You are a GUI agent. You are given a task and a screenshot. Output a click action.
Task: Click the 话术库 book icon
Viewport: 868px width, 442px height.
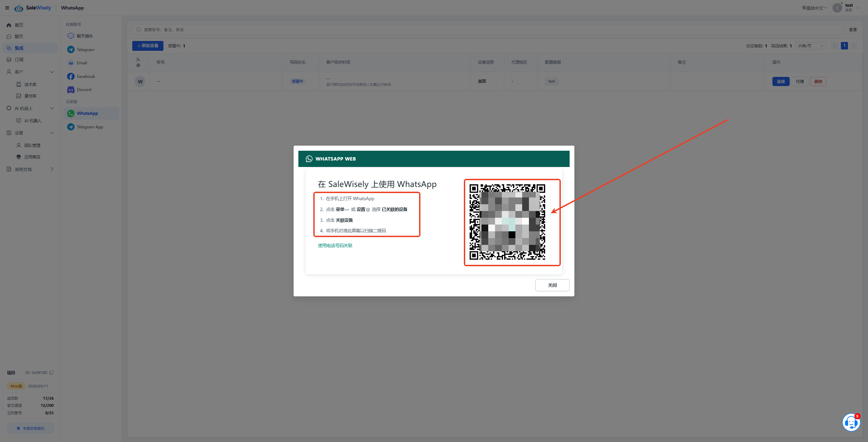pos(19,84)
